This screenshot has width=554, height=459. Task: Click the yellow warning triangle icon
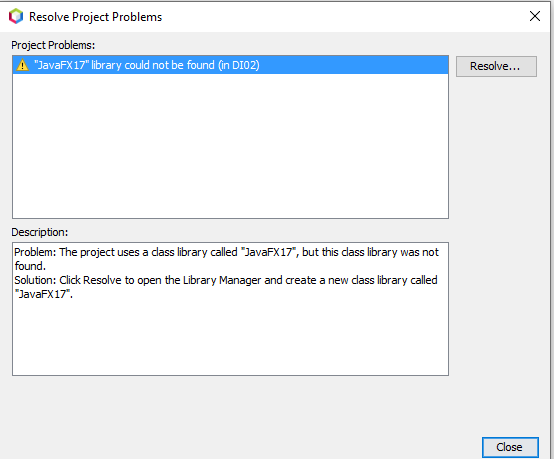[x=22, y=65]
